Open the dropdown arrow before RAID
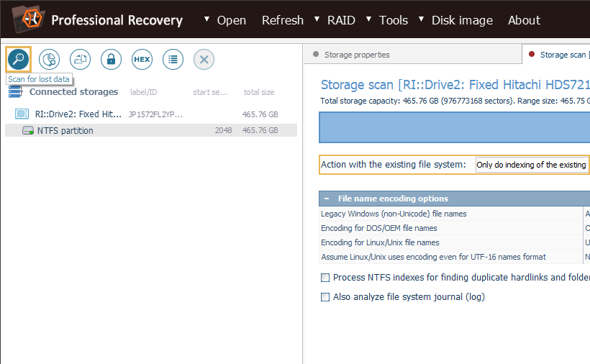Image resolution: width=590 pixels, height=364 pixels. click(x=317, y=19)
